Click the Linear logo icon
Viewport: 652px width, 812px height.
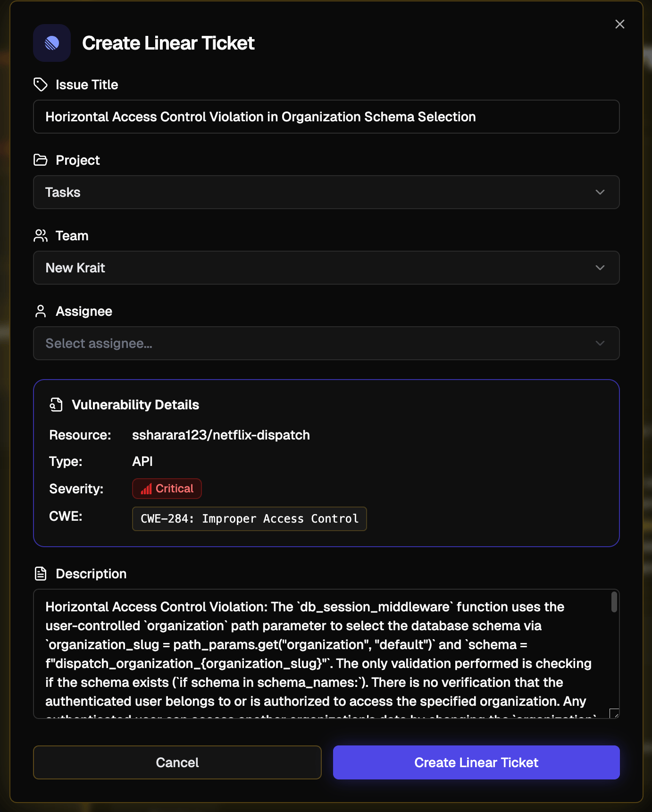pos(52,43)
